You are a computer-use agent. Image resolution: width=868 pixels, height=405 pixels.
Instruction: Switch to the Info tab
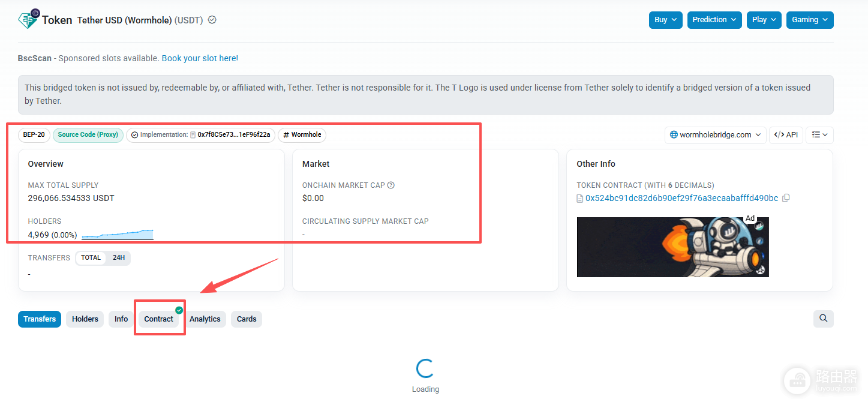click(121, 319)
